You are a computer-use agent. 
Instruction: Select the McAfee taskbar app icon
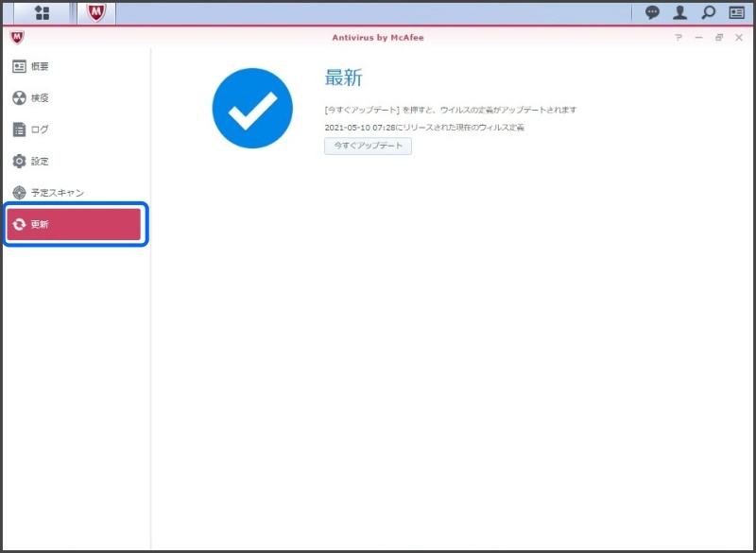(96, 12)
